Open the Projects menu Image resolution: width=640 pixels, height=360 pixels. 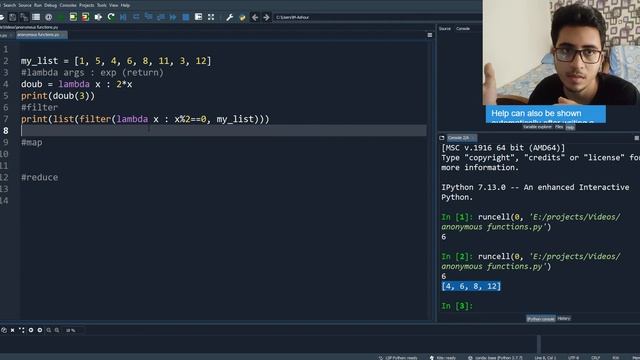(87, 5)
